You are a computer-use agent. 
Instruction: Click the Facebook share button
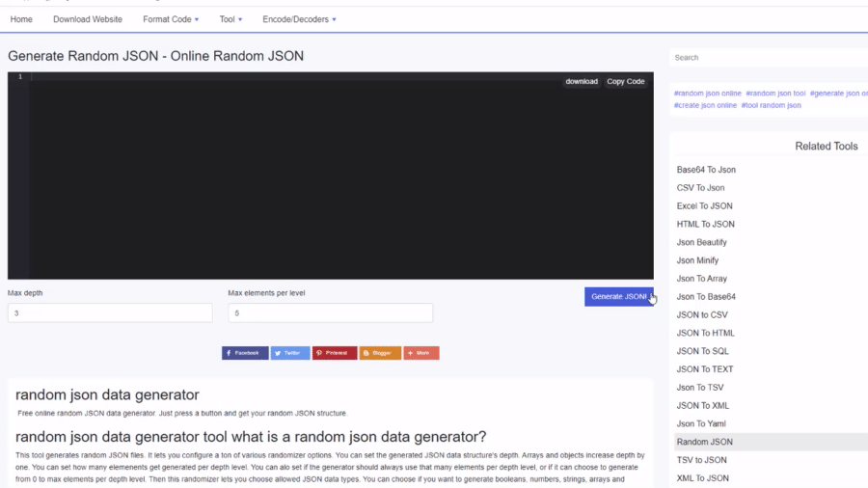coord(245,353)
